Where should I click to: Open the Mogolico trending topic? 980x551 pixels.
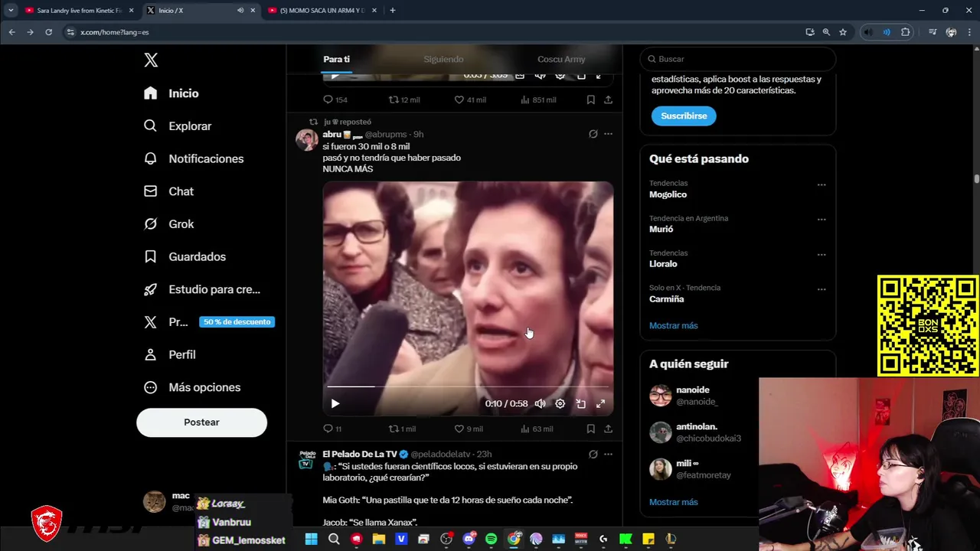[x=668, y=194]
